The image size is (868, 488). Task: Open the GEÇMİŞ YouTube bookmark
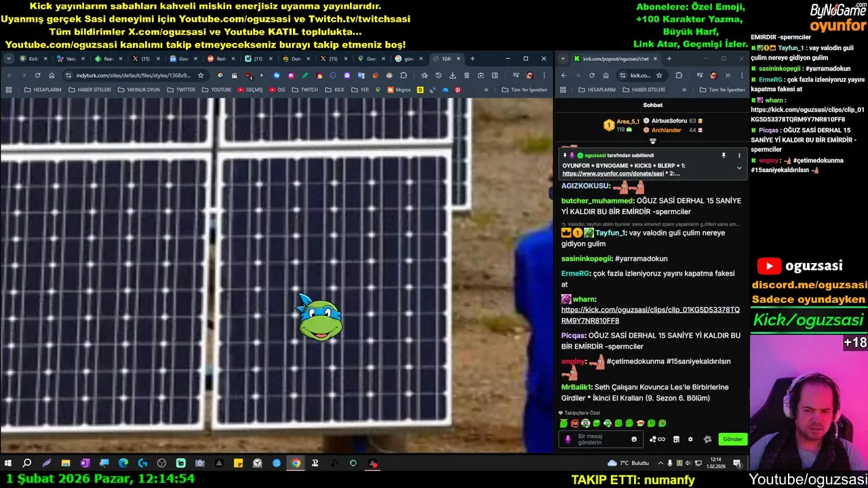(250, 89)
